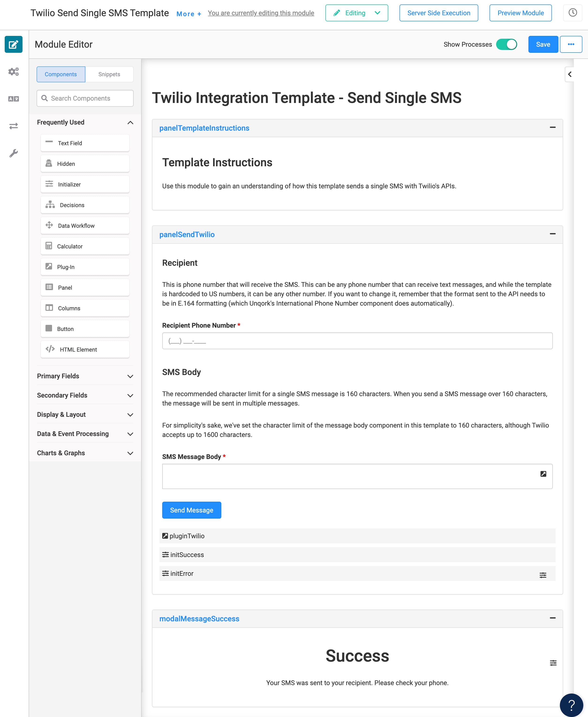Collapse the panelTemplateInstructions panel
588x717 pixels.
pyautogui.click(x=553, y=127)
